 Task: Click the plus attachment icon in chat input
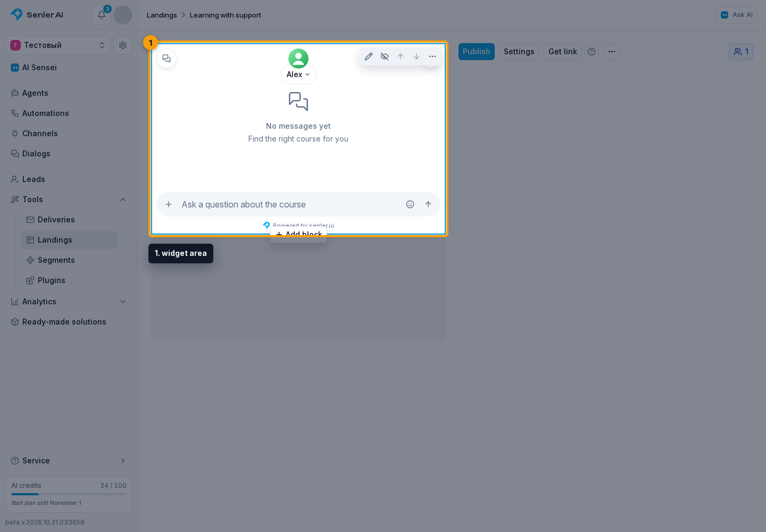(x=169, y=204)
